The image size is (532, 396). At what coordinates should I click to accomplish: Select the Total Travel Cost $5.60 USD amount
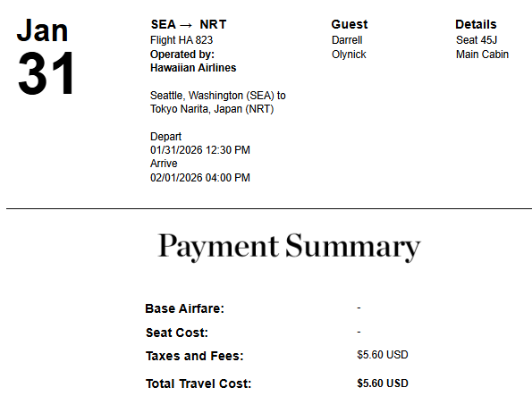(x=383, y=383)
